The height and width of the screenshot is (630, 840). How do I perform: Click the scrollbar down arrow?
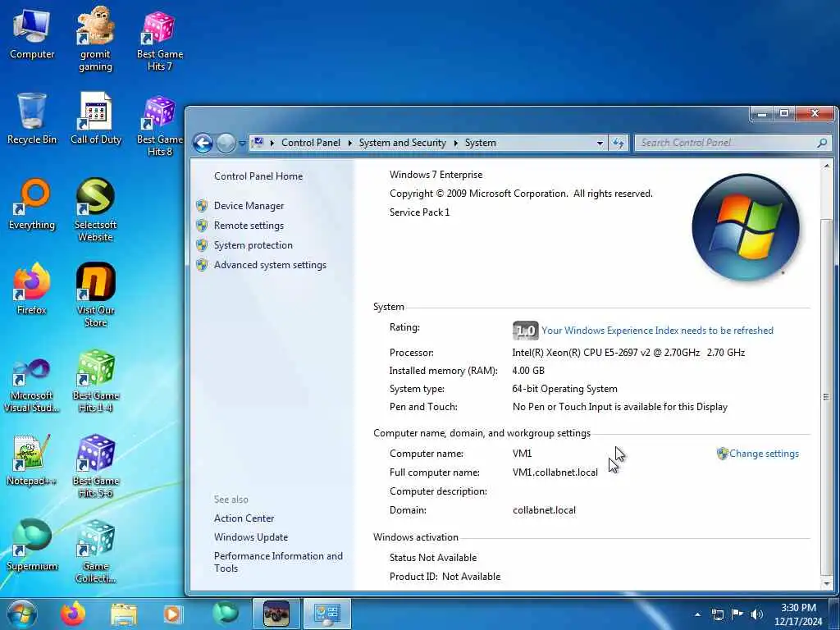pyautogui.click(x=827, y=584)
